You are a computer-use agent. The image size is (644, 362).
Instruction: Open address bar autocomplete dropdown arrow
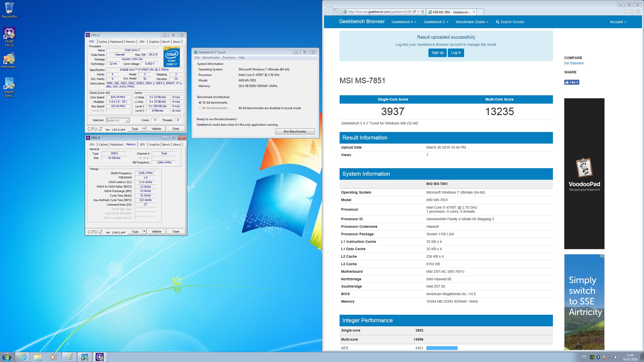tap(418, 12)
